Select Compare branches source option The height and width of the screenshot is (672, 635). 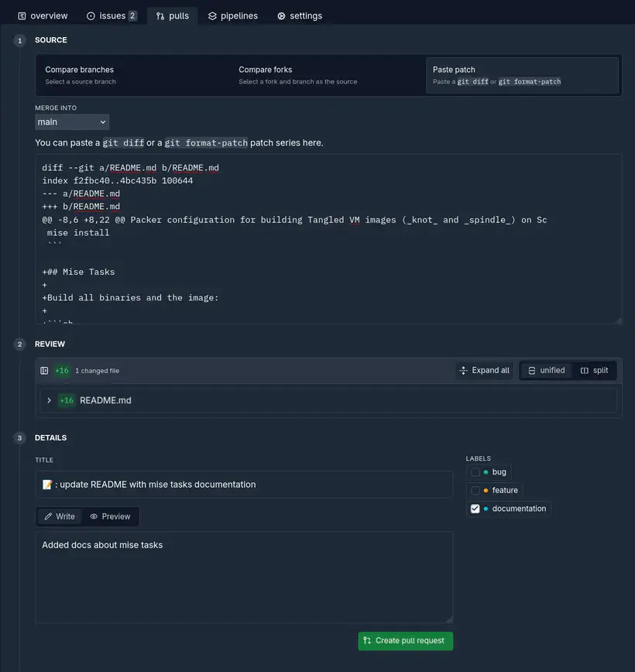(134, 75)
